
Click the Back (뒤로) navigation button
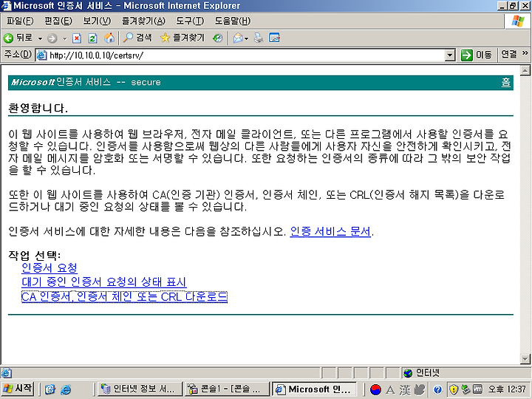(18, 38)
